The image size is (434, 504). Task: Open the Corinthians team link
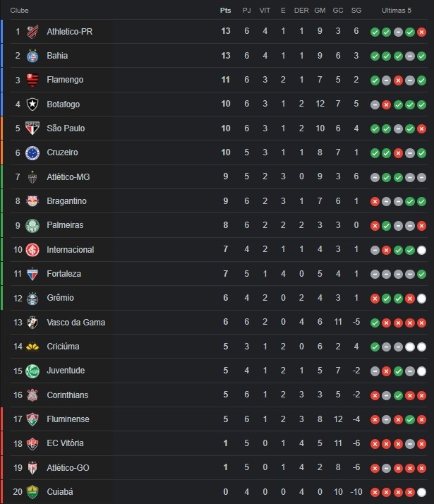tap(68, 395)
